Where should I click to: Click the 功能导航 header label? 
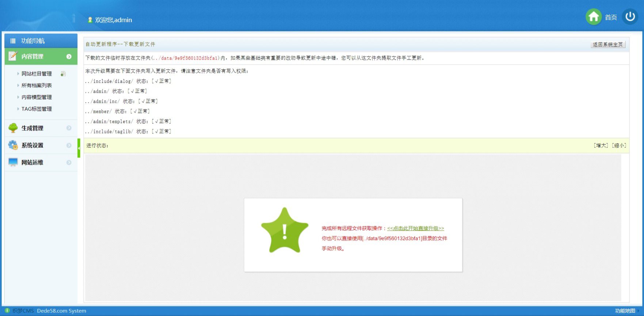click(33, 41)
